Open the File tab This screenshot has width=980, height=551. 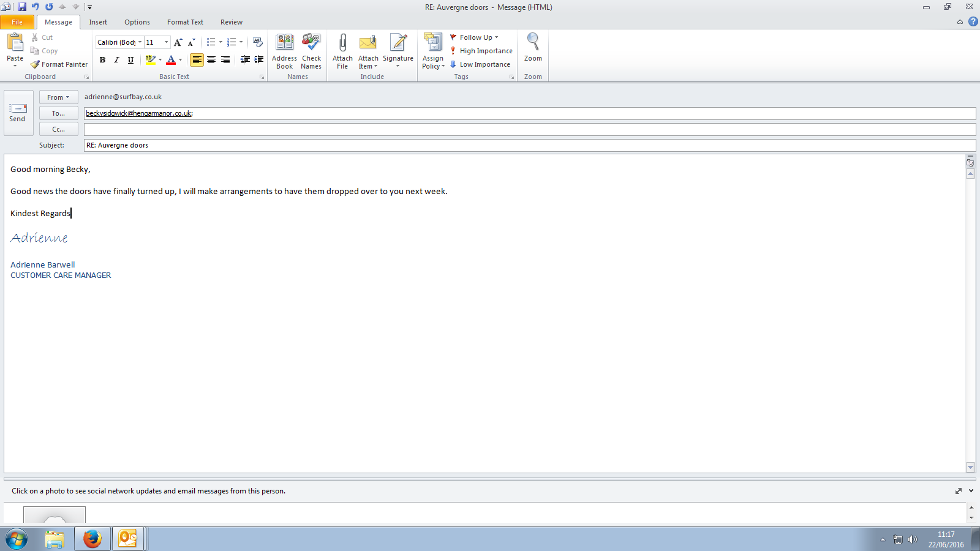click(x=17, y=22)
